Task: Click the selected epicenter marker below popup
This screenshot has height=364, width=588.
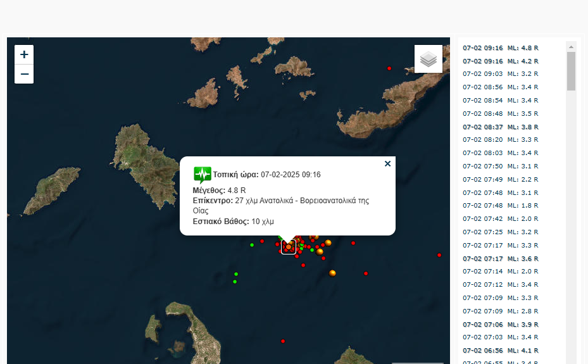Action: coord(288,247)
